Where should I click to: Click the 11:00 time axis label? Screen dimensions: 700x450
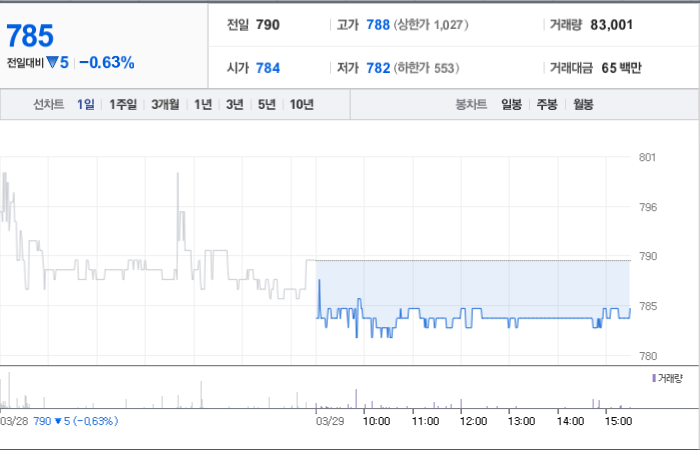pyautogui.click(x=425, y=421)
